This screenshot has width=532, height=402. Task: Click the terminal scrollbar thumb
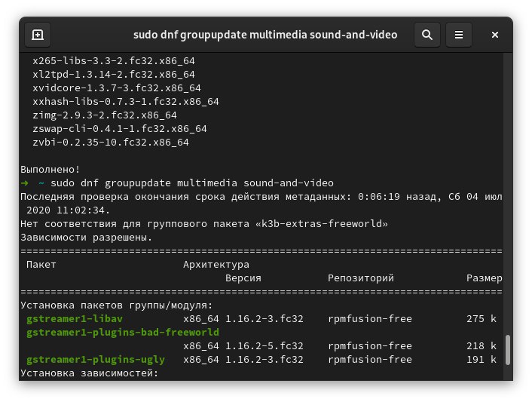[508, 350]
